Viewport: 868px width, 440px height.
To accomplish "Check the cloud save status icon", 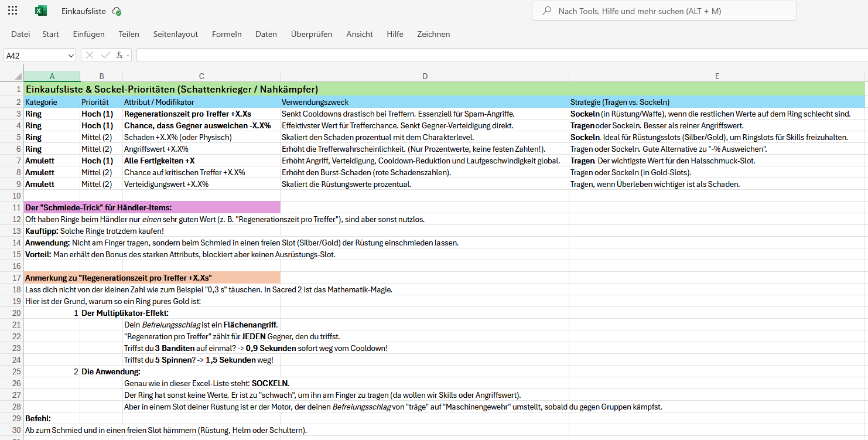I will click(117, 11).
